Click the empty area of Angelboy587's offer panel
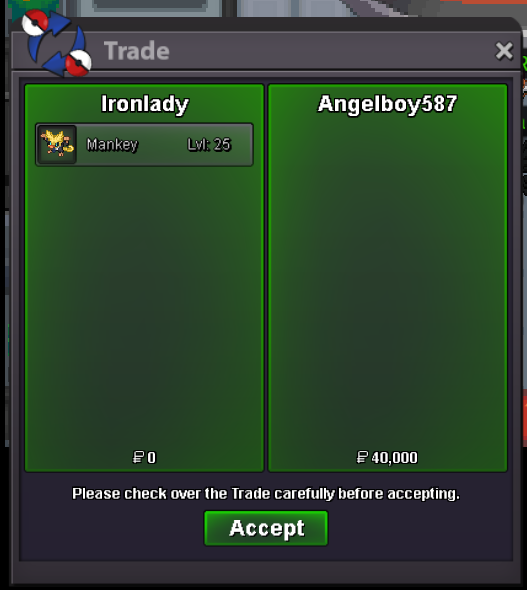 coord(387,282)
